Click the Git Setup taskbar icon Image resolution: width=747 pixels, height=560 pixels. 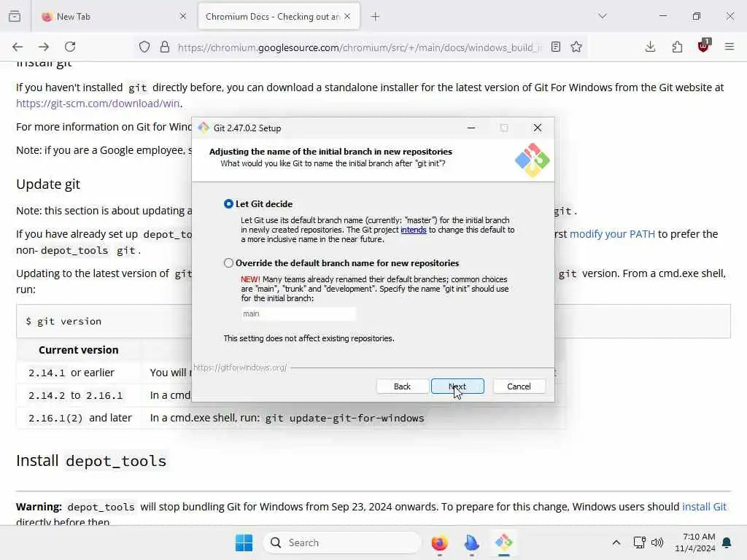(503, 542)
